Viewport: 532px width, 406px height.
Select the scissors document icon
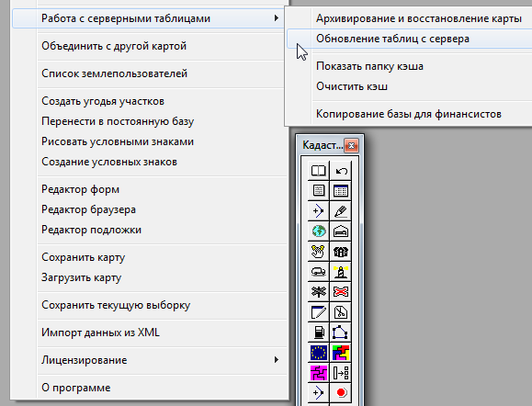pyautogui.click(x=341, y=312)
